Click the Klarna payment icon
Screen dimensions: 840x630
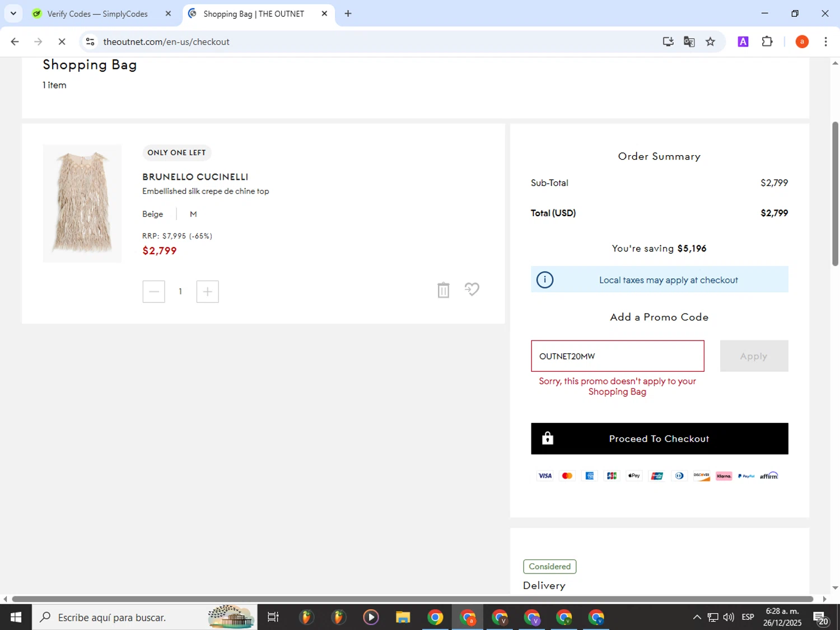[x=724, y=475]
